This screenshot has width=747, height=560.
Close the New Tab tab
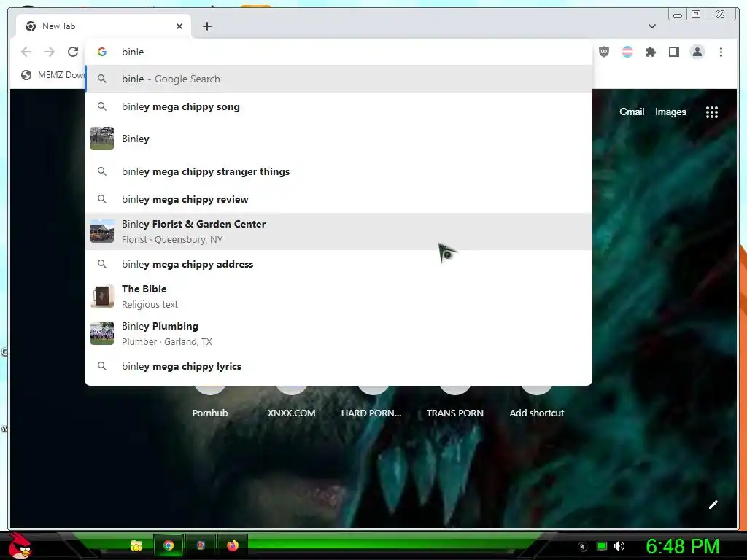(179, 26)
